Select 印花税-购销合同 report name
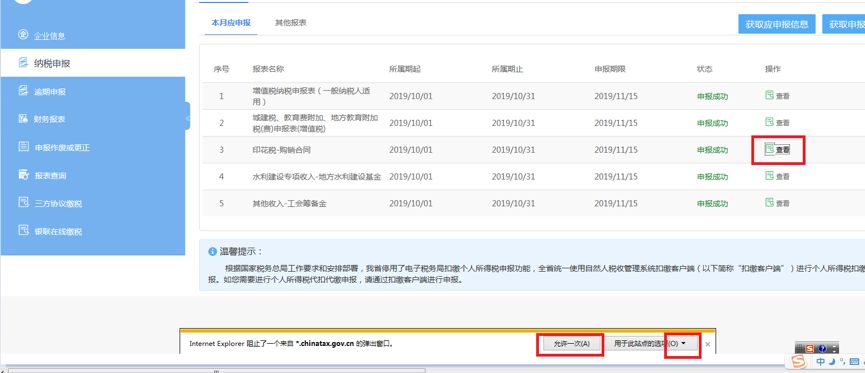Screen dimensions: 865x373 tap(283, 150)
